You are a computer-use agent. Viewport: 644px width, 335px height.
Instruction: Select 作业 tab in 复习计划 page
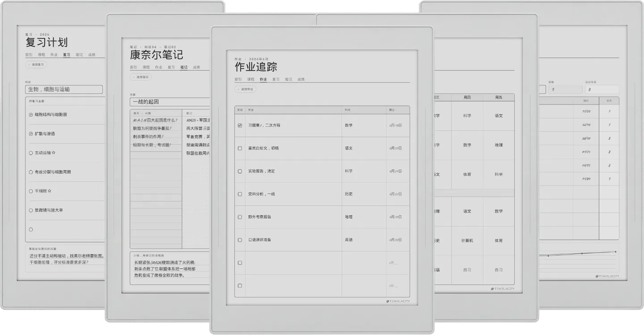[x=54, y=55]
